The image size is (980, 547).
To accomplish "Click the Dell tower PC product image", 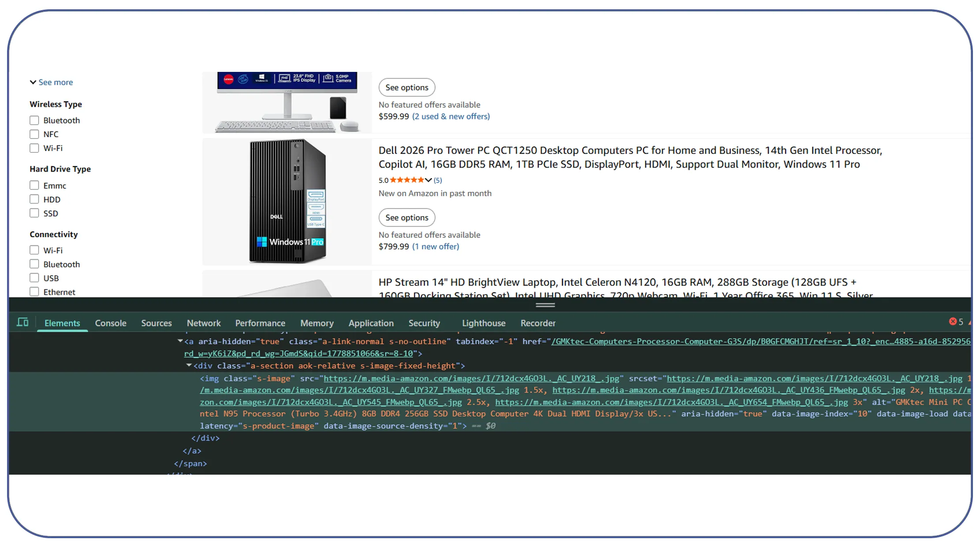I will point(287,202).
